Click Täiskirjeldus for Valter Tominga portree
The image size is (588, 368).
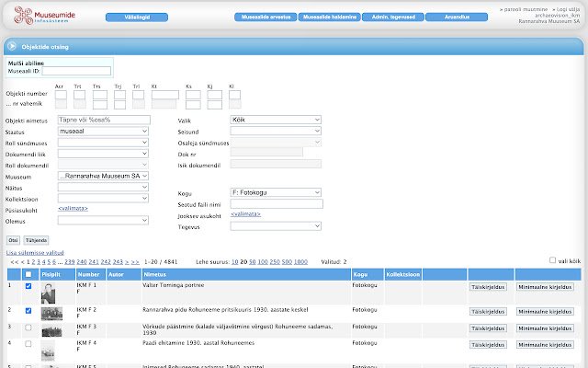point(488,287)
